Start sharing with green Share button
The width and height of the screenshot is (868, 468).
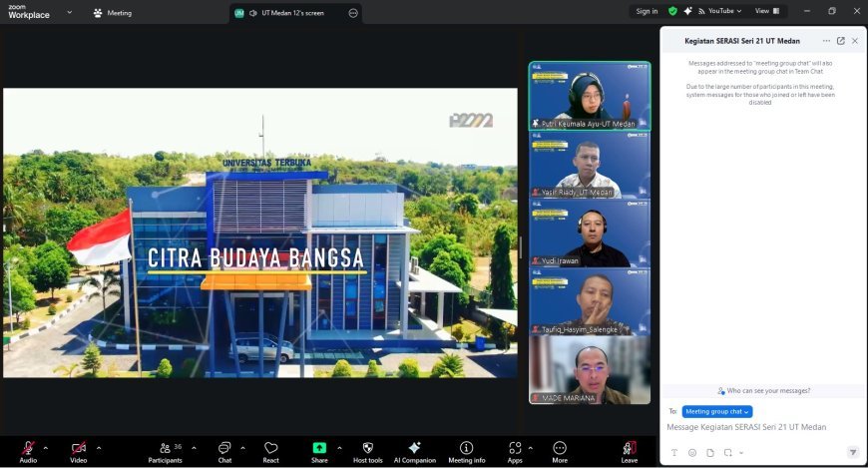click(319, 450)
